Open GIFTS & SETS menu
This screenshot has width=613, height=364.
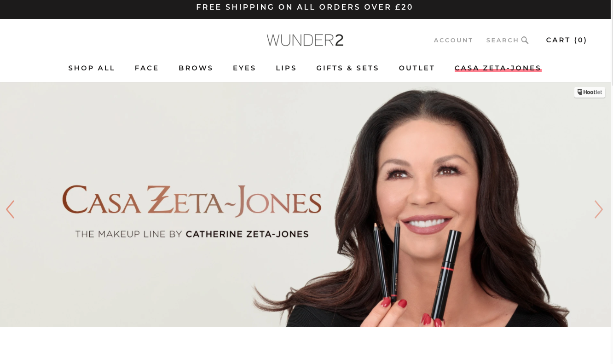347,68
